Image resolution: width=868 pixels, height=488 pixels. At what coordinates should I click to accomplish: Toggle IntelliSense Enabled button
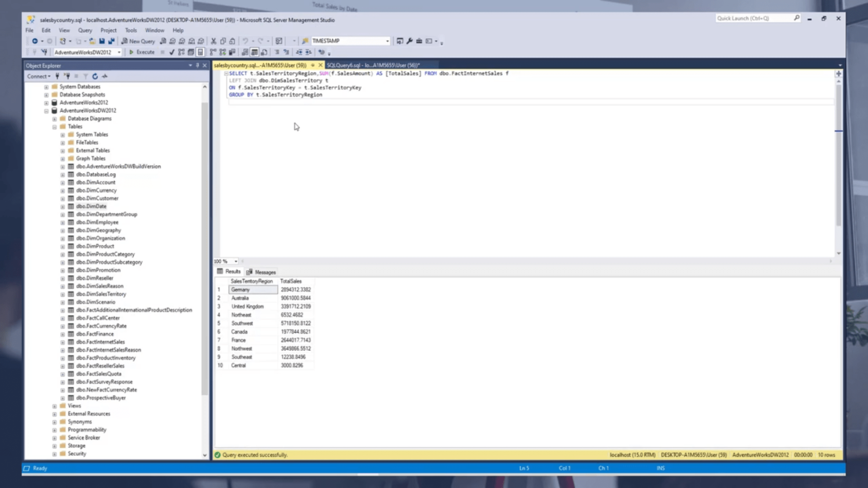200,52
